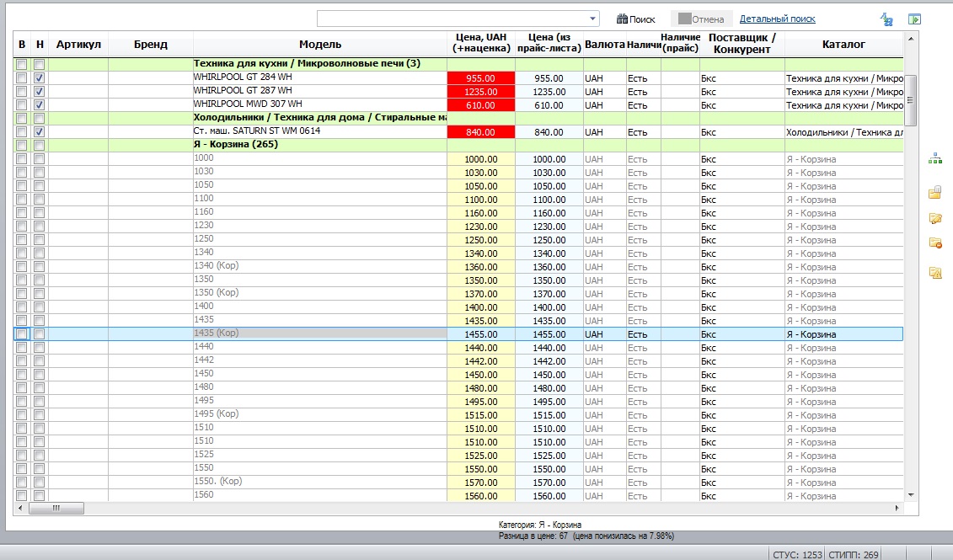Open the Детальный поиск link
Image resolution: width=953 pixels, height=560 pixels.
click(x=778, y=19)
